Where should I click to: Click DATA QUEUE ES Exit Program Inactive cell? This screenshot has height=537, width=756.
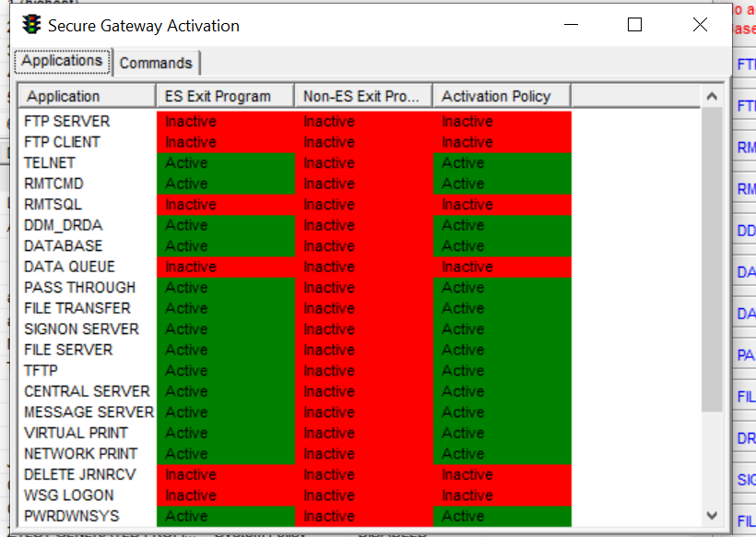226,267
